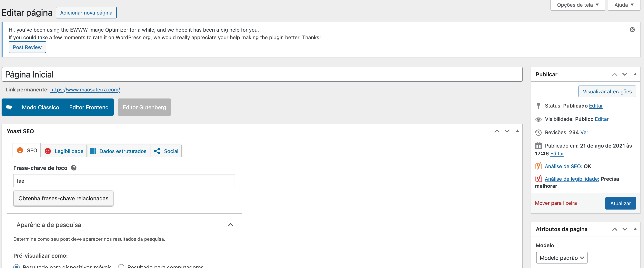644x268 pixels.
Task: Click the help icon beside Frase-chave de foco
Action: tap(74, 168)
